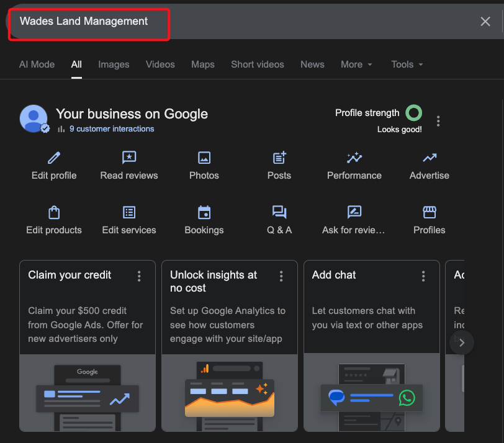Switch to AI Mode tab
The image size is (504, 443).
coord(37,65)
